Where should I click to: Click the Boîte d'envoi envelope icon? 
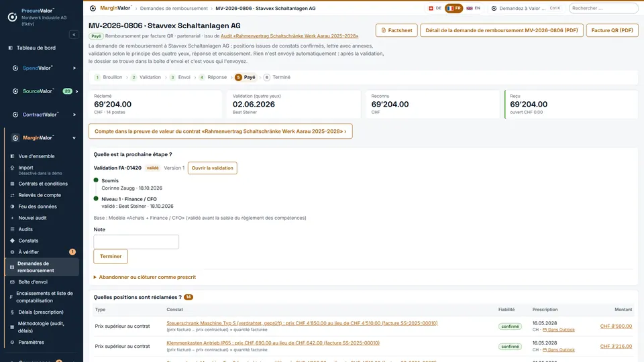tap(12, 282)
